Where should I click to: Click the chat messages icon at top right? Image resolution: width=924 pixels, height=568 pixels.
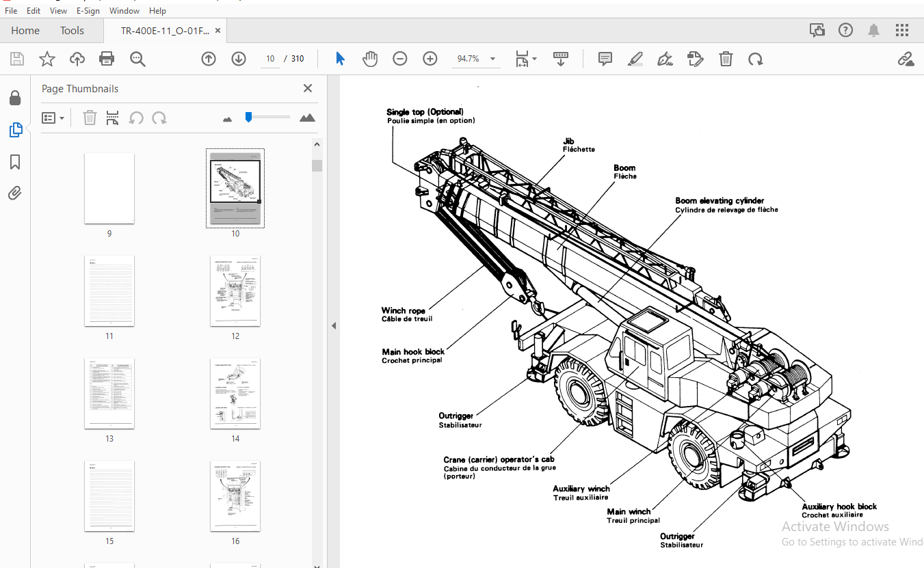(817, 30)
